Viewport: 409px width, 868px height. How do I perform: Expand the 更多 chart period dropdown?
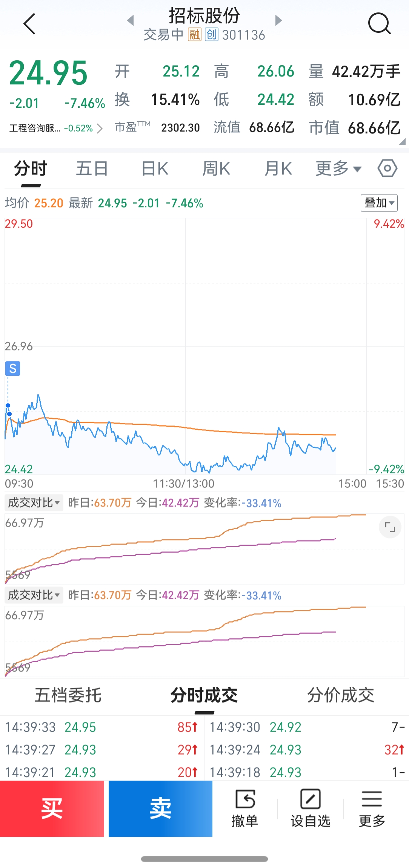pyautogui.click(x=338, y=168)
